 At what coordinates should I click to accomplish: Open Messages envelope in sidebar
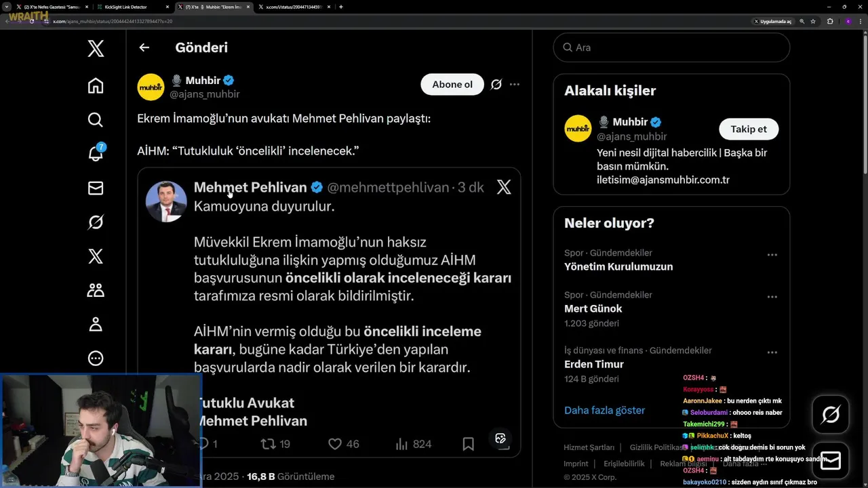coord(96,188)
